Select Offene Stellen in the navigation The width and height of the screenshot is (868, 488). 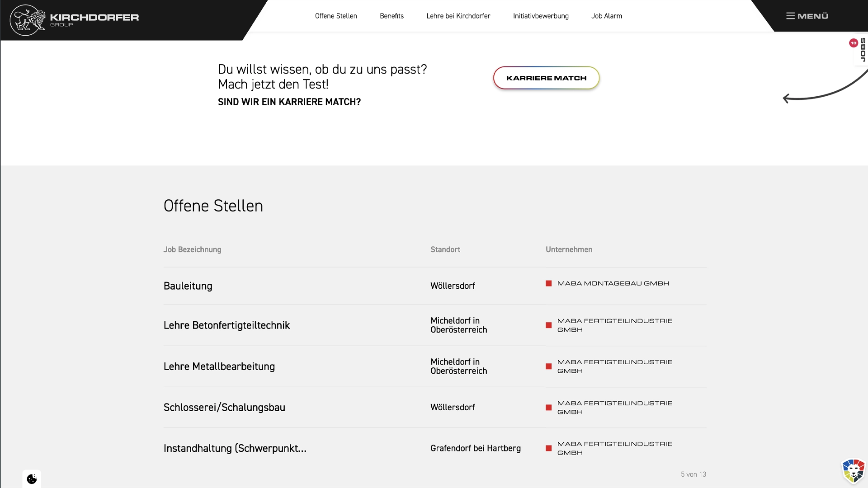[336, 16]
